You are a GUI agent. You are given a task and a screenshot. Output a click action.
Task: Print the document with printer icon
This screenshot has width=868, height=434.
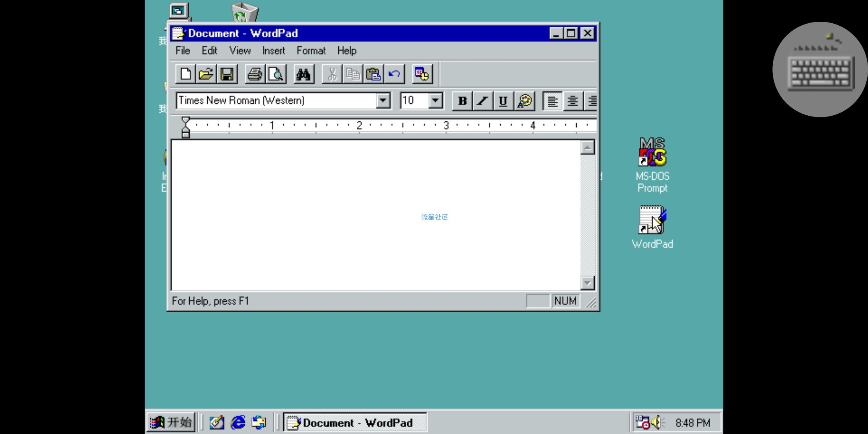point(255,74)
